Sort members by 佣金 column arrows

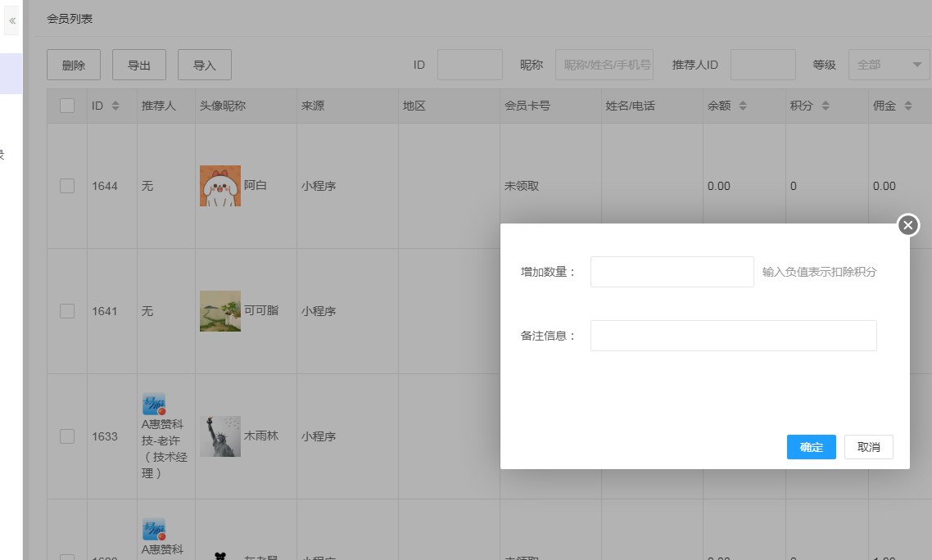click(907, 106)
